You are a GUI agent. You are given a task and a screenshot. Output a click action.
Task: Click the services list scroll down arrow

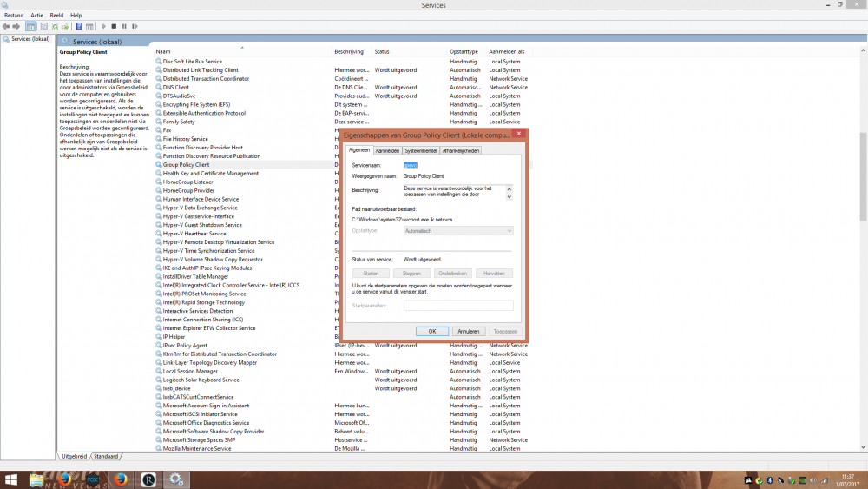pos(863,447)
